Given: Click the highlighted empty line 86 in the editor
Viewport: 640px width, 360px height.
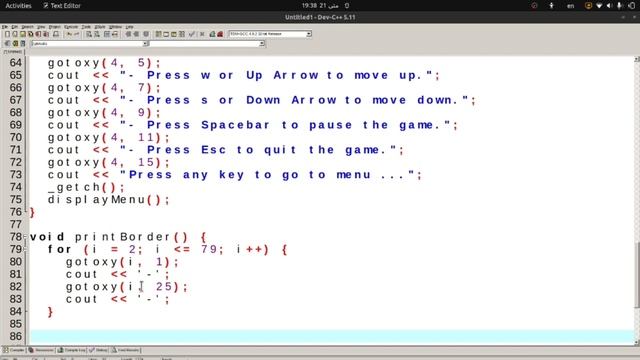Looking at the screenshot, I should [x=331, y=336].
